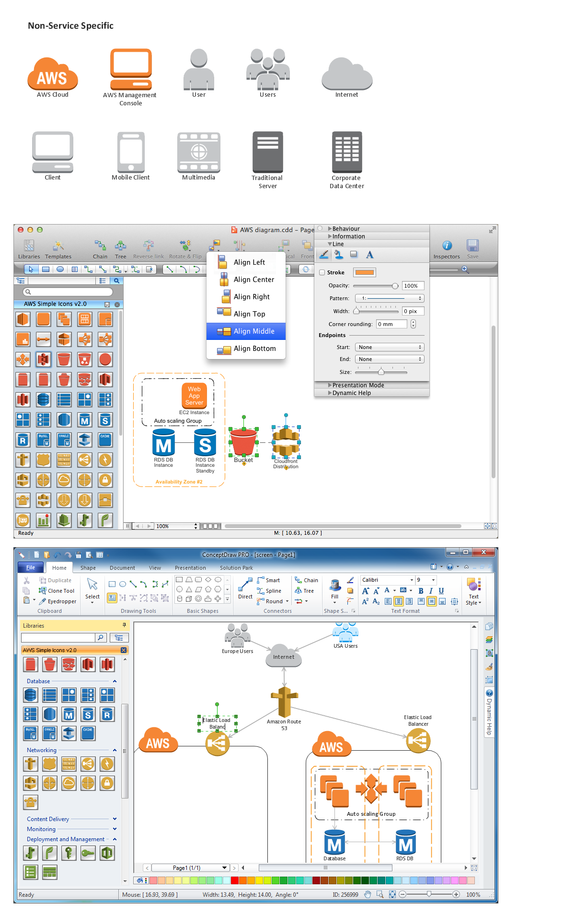Click the Clone Tool in ribbon
The height and width of the screenshot is (924, 575).
pyautogui.click(x=57, y=591)
